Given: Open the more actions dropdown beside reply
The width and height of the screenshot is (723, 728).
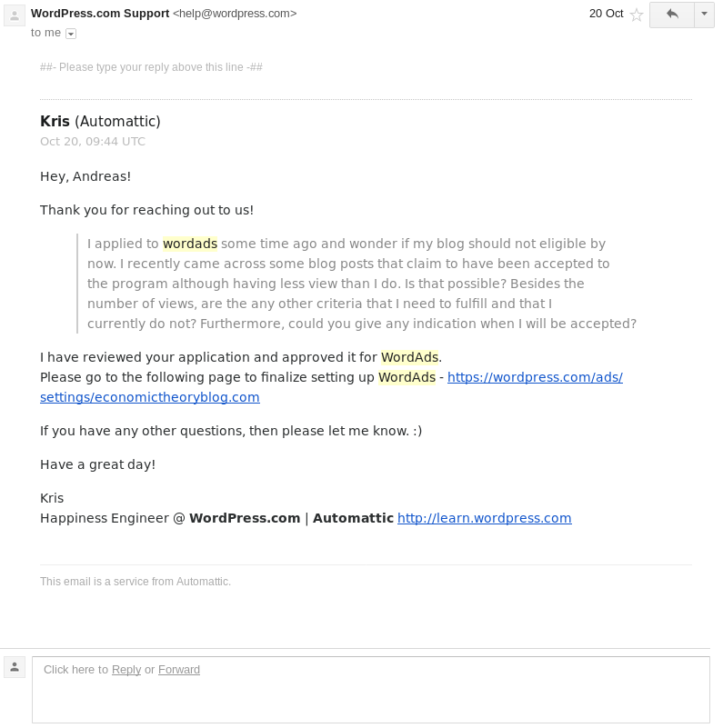Looking at the screenshot, I should pyautogui.click(x=704, y=15).
